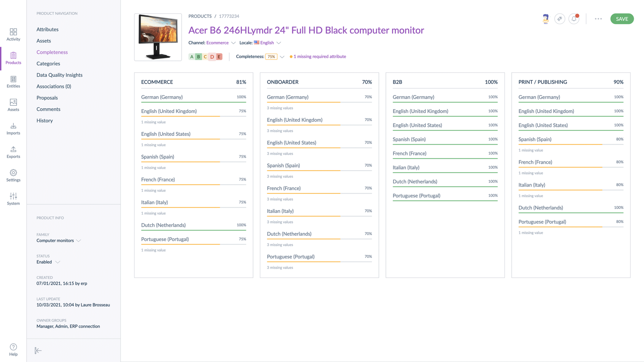Click the quality score E badge

click(219, 57)
